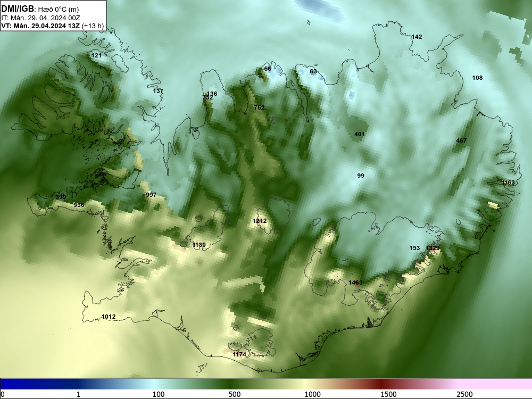The height and width of the screenshot is (399, 532).
Task: Select the 66 value on north coast
Action: (x=268, y=69)
